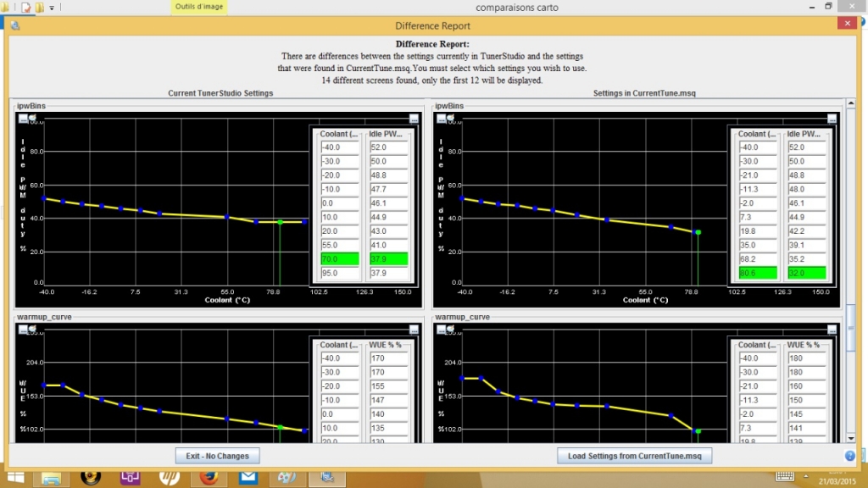Select 47.7 idle PWM cell in left ipwBins
This screenshot has width=868, height=488.
click(x=388, y=189)
